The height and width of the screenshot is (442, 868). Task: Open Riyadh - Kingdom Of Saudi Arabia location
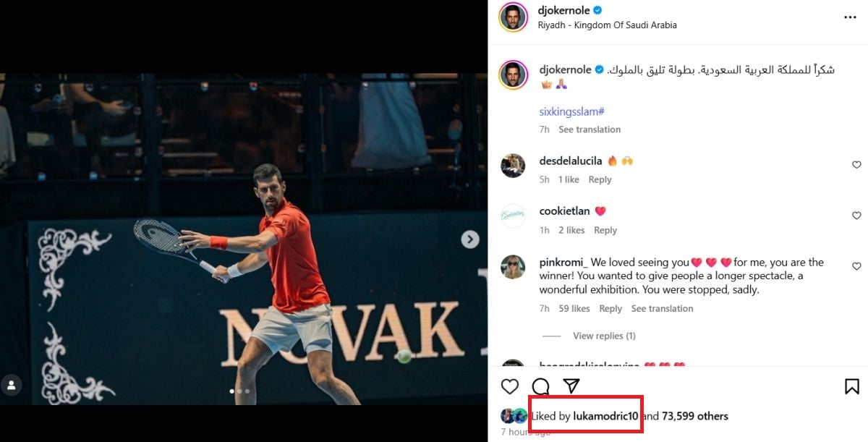pos(608,25)
